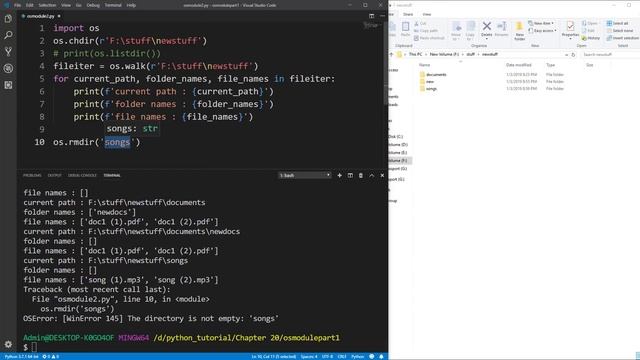Click Rename in File Explorer ribbon

pos(502,29)
